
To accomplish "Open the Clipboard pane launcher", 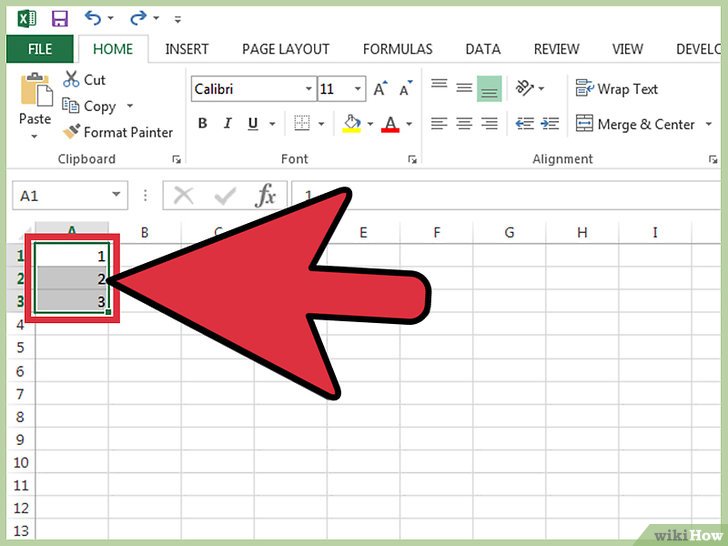I will point(176,159).
